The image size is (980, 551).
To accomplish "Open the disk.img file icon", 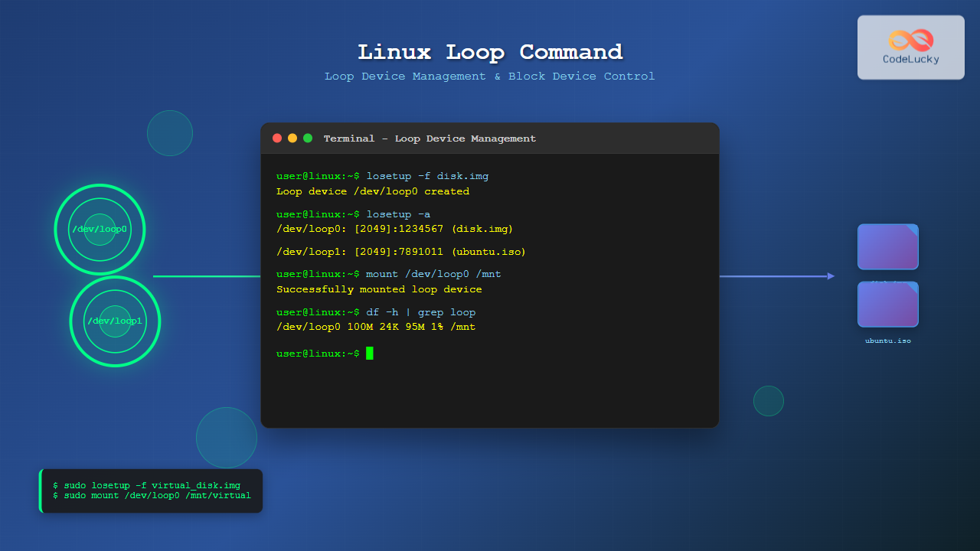I will tap(887, 246).
